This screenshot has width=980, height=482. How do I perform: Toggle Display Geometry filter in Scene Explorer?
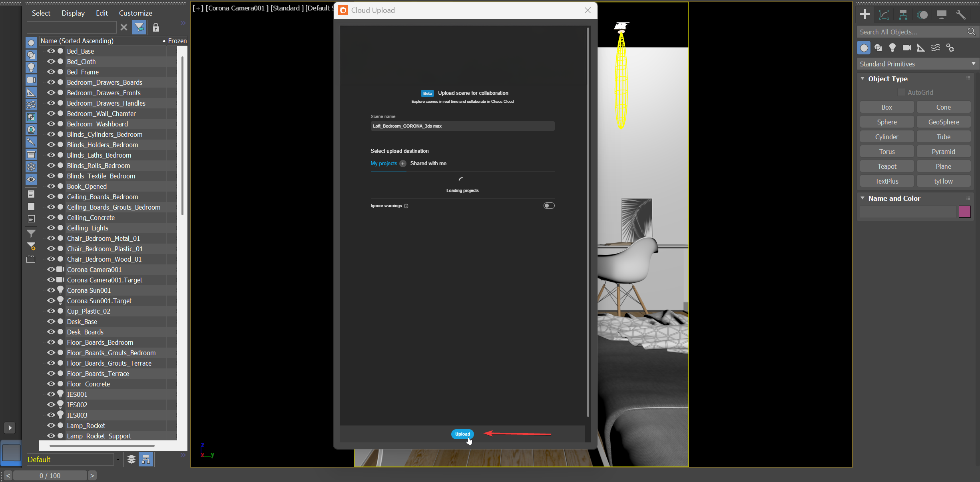pyautogui.click(x=31, y=43)
